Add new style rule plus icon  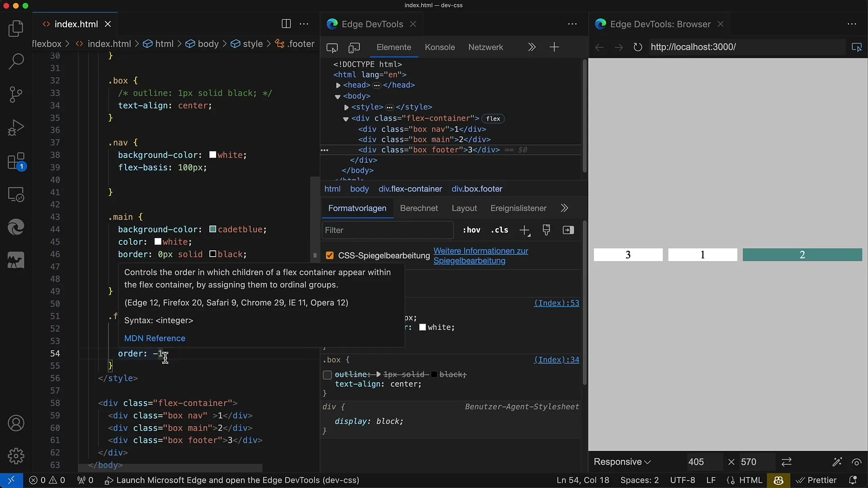[x=524, y=230]
